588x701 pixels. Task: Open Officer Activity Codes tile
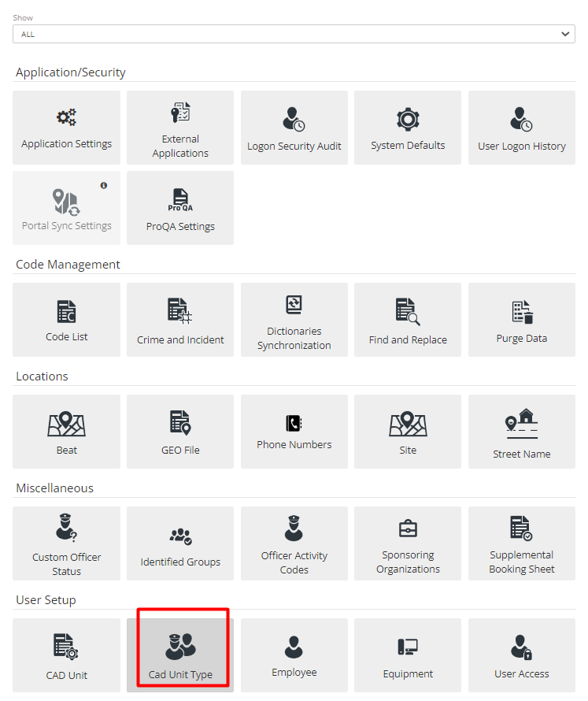coord(294,543)
